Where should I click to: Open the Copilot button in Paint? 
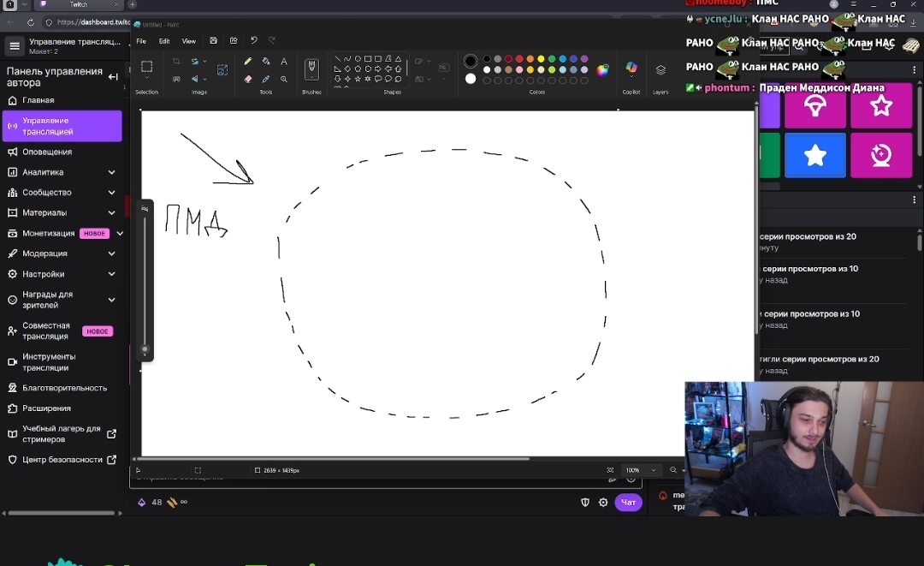[x=631, y=68]
